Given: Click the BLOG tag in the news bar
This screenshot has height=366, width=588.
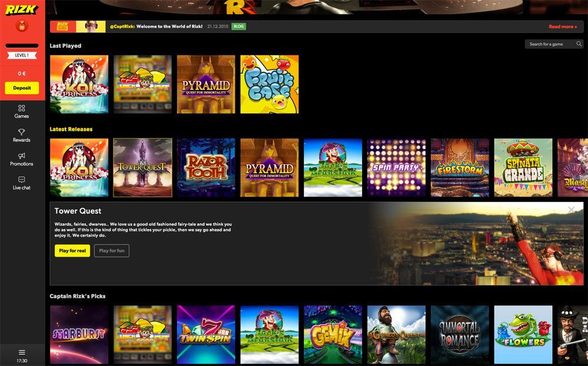Looking at the screenshot, I should [x=239, y=26].
